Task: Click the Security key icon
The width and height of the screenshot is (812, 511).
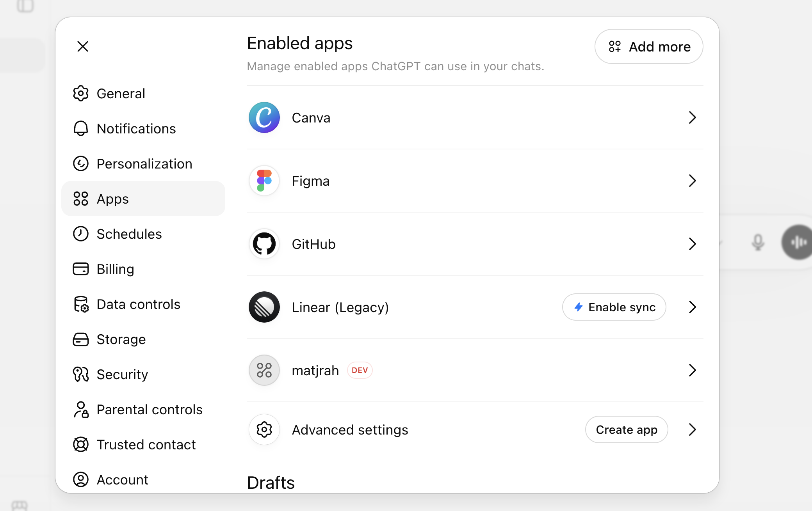Action: click(x=81, y=374)
